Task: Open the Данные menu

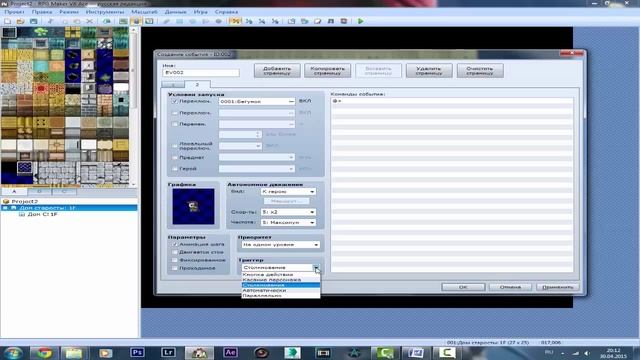Action: (x=176, y=12)
